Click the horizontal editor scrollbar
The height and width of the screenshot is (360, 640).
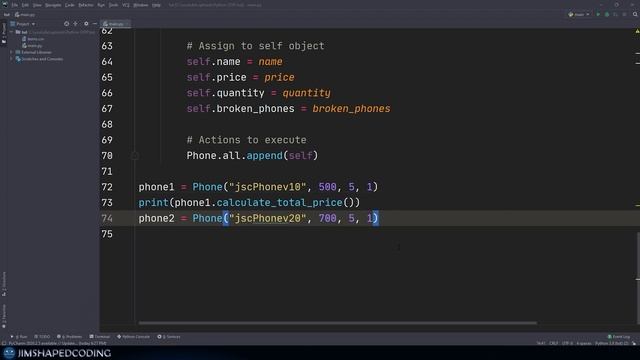338,323
